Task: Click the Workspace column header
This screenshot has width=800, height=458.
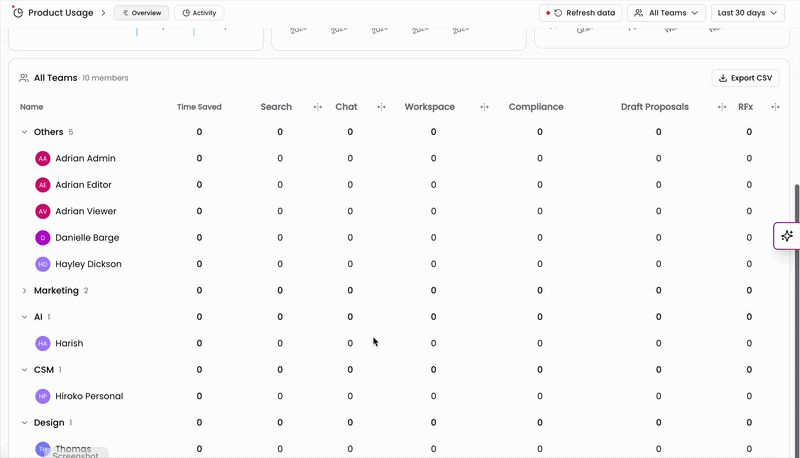Action: click(x=430, y=107)
